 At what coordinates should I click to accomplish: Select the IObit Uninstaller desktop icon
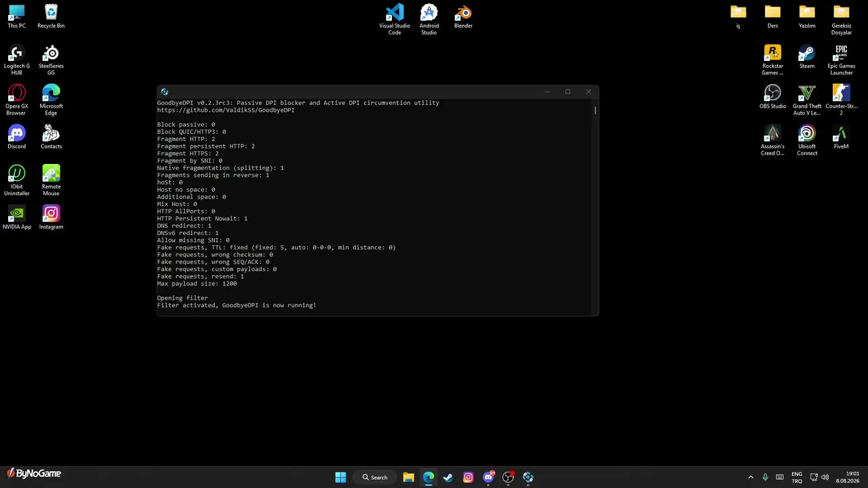click(16, 181)
